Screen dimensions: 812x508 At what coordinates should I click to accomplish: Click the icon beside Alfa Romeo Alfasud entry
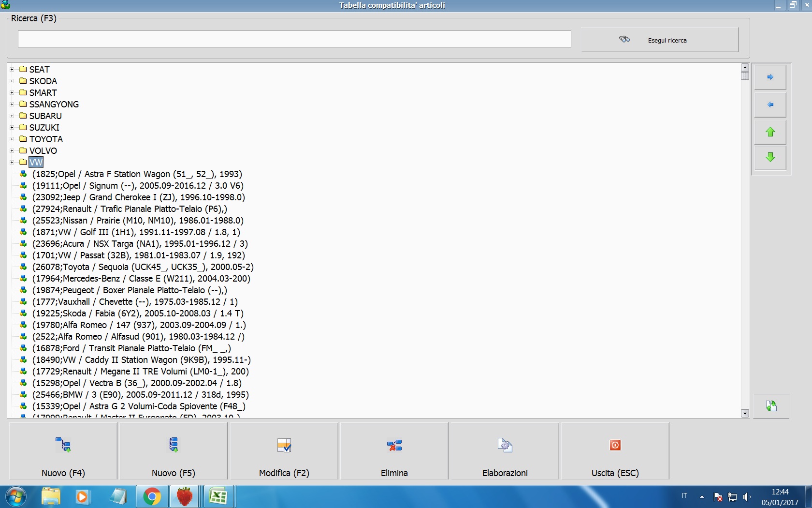point(23,336)
